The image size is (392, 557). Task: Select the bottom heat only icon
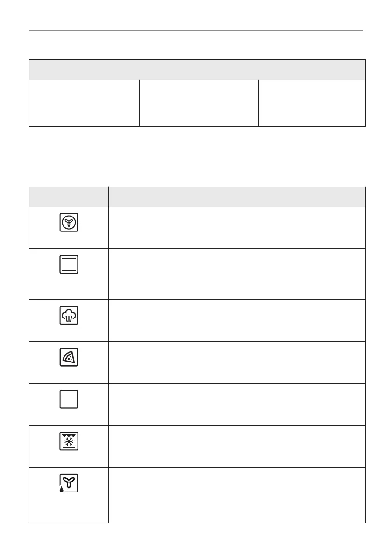(x=69, y=399)
